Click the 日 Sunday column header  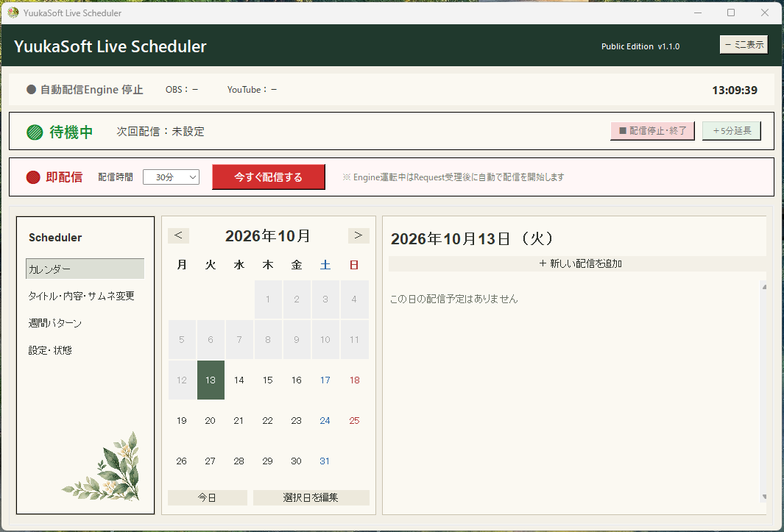click(x=354, y=264)
